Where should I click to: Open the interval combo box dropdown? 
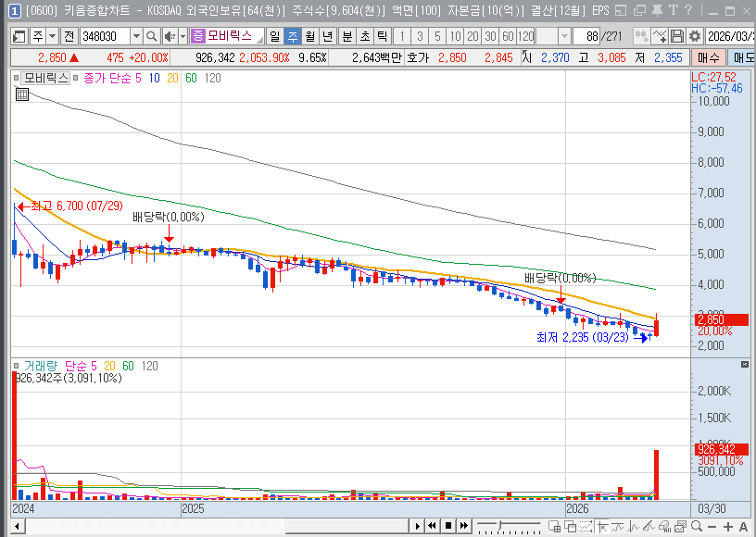coord(564,36)
